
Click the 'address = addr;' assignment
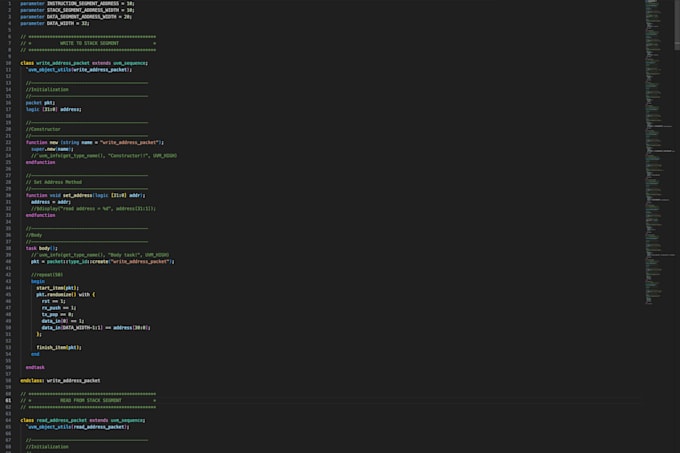[51, 202]
